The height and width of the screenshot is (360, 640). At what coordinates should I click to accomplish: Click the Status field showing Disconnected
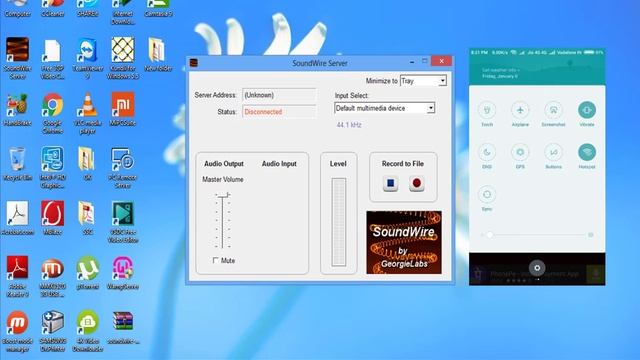279,111
